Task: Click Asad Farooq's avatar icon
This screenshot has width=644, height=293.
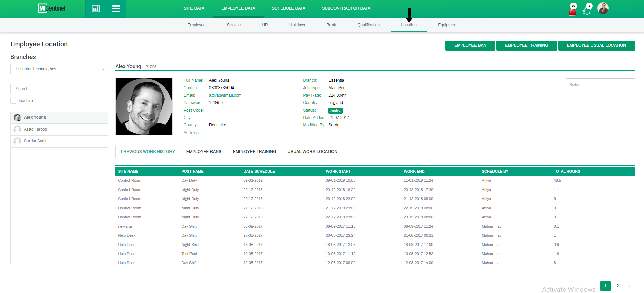Action: 17,130
